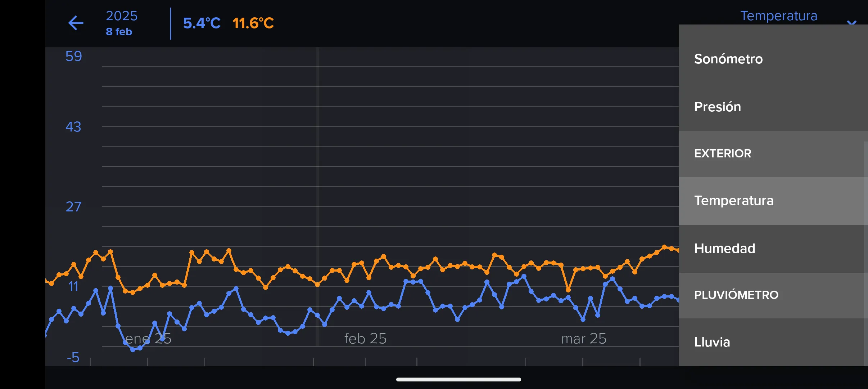Click the Temperatura selector label in the header
The width and height of the screenshot is (868, 389).
coord(778,16)
